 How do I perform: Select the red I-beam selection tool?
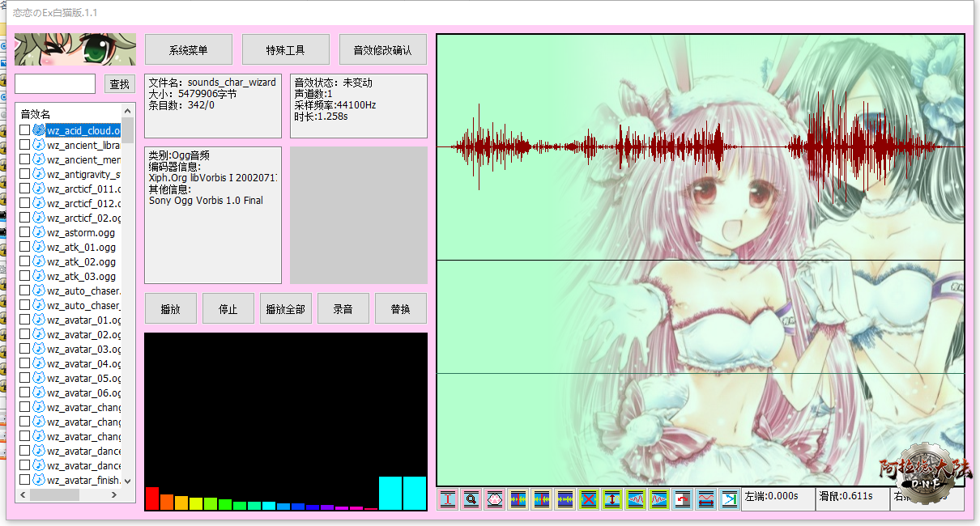click(448, 499)
